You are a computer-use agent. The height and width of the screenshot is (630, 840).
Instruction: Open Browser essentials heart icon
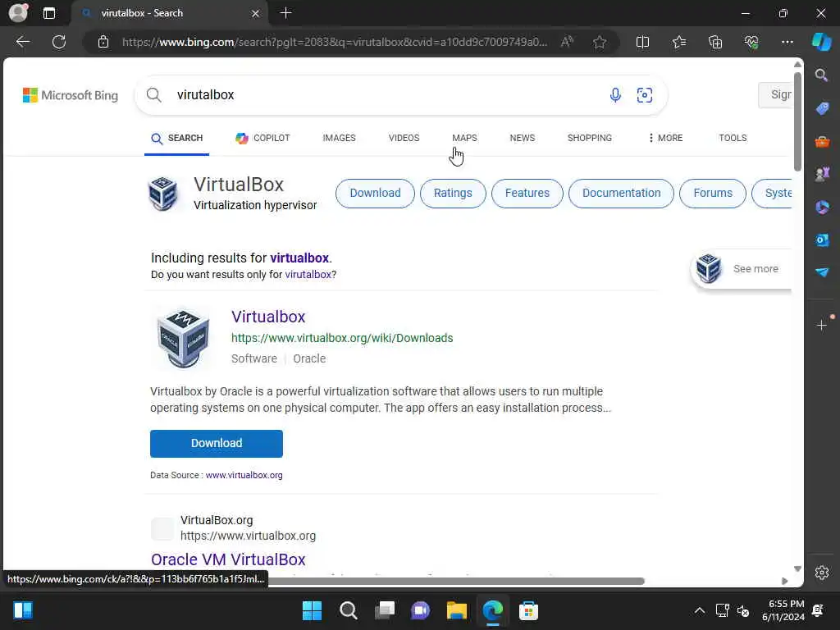751,42
